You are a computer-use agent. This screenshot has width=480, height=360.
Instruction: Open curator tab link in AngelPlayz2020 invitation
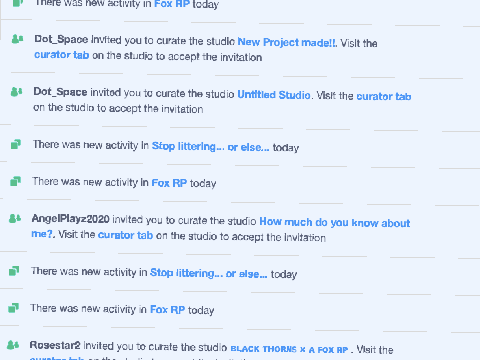click(x=125, y=235)
